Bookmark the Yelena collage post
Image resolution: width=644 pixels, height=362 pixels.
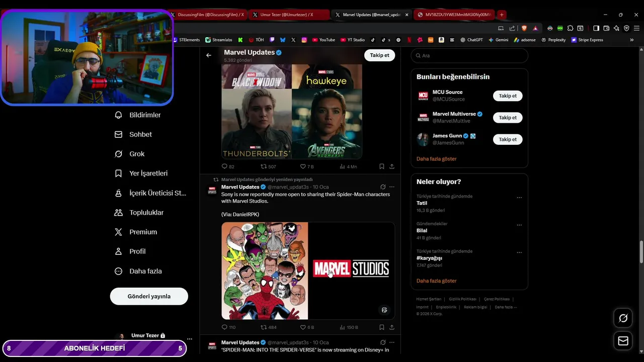pyautogui.click(x=382, y=166)
